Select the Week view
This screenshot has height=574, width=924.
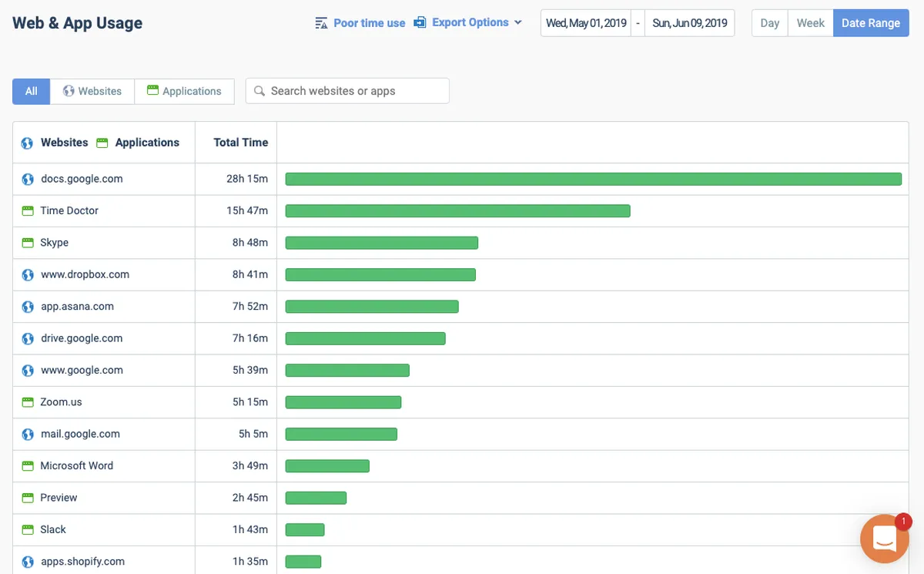click(811, 23)
